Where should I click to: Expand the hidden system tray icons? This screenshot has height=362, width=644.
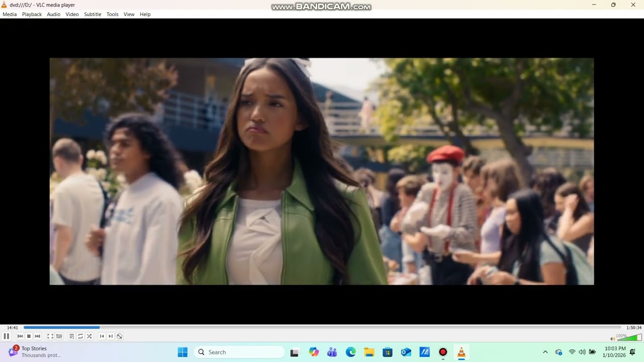pyautogui.click(x=545, y=352)
